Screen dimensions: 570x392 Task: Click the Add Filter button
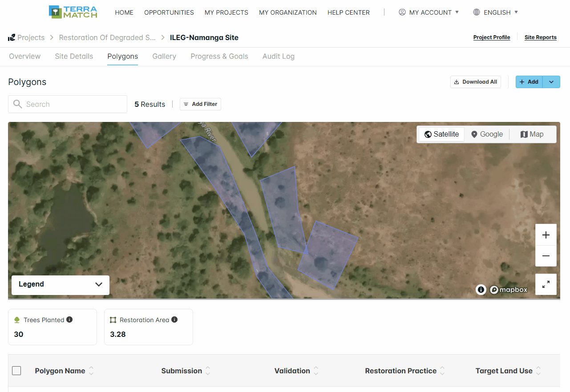pyautogui.click(x=200, y=104)
